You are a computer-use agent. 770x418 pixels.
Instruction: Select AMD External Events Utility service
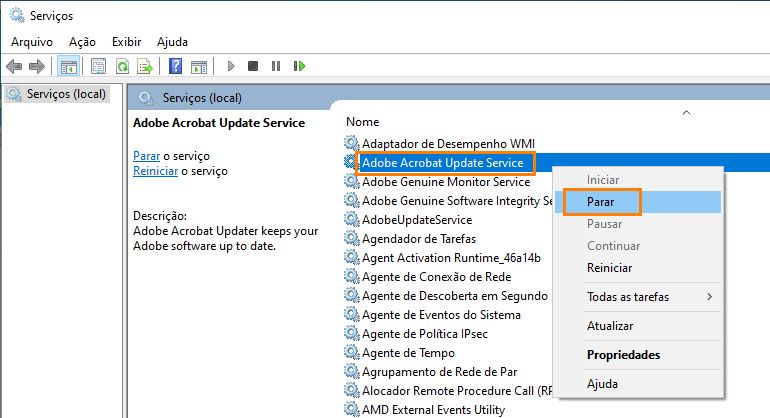433,410
